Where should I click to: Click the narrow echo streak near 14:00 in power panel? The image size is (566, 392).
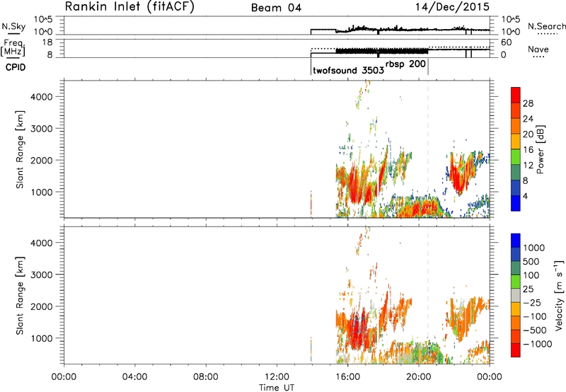click(x=311, y=204)
